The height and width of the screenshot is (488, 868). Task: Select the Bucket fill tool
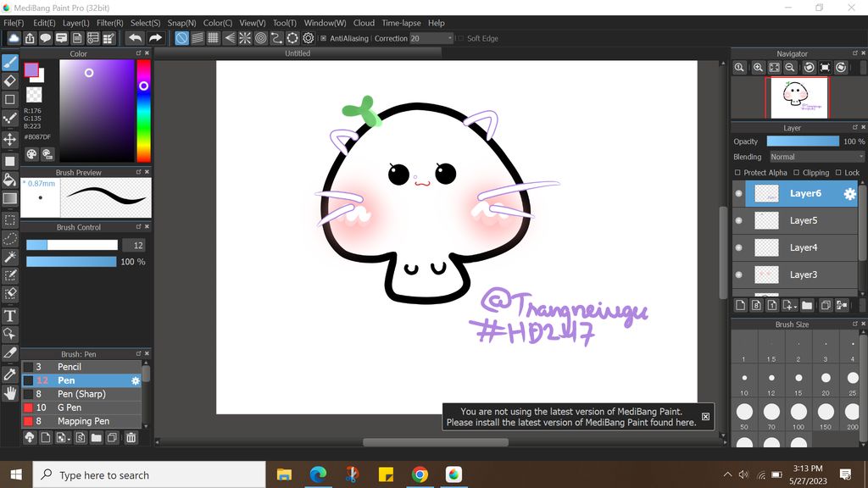pyautogui.click(x=10, y=180)
